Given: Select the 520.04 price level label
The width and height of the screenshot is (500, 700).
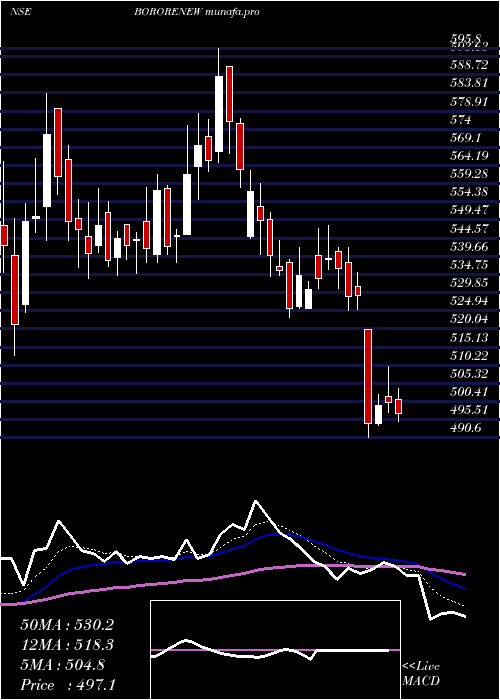Looking at the screenshot, I should click(468, 320).
